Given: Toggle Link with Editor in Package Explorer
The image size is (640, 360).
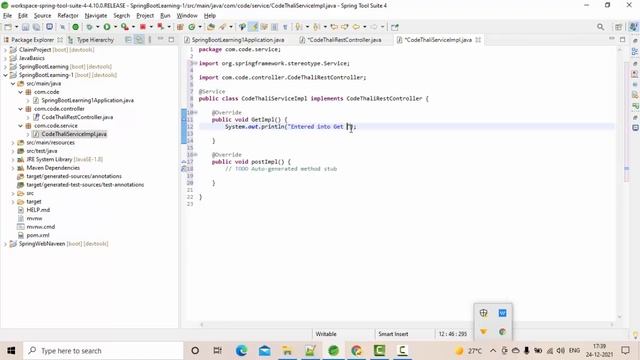Looking at the screenshot, I should (x=139, y=40).
